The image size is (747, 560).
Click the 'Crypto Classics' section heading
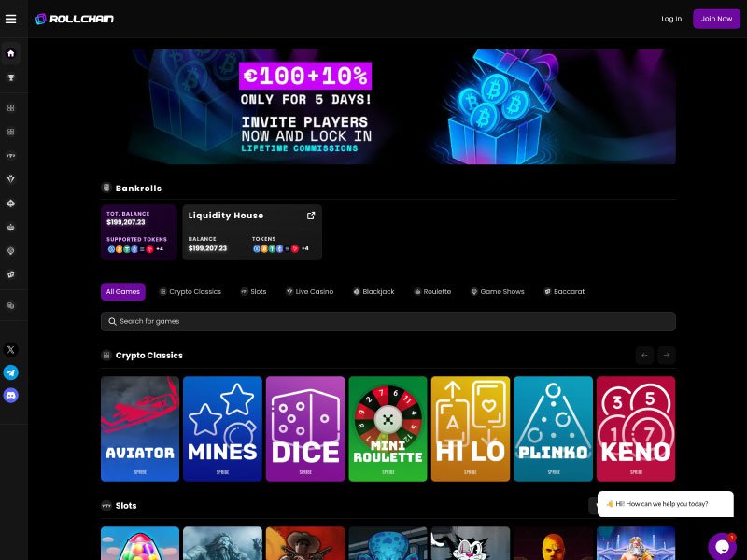pyautogui.click(x=149, y=356)
